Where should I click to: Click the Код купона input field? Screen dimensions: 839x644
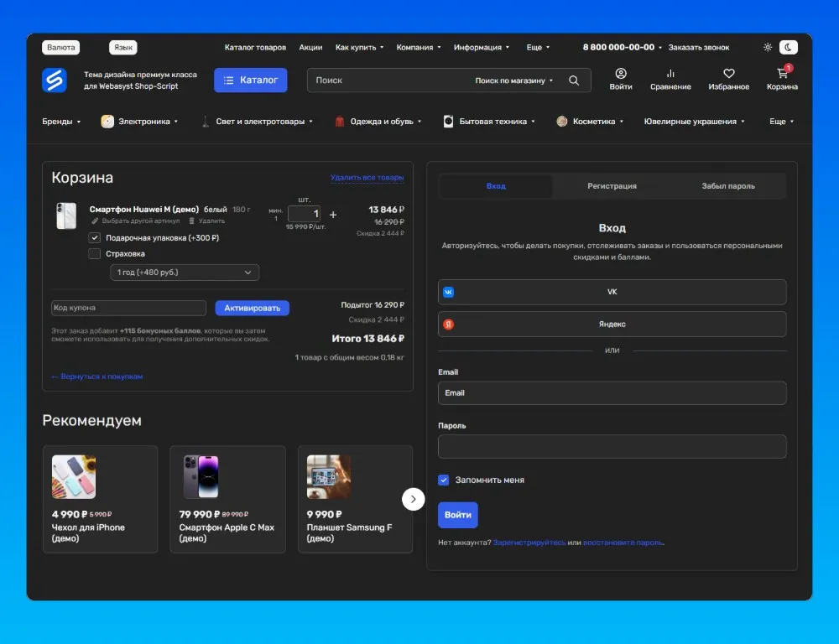[128, 308]
